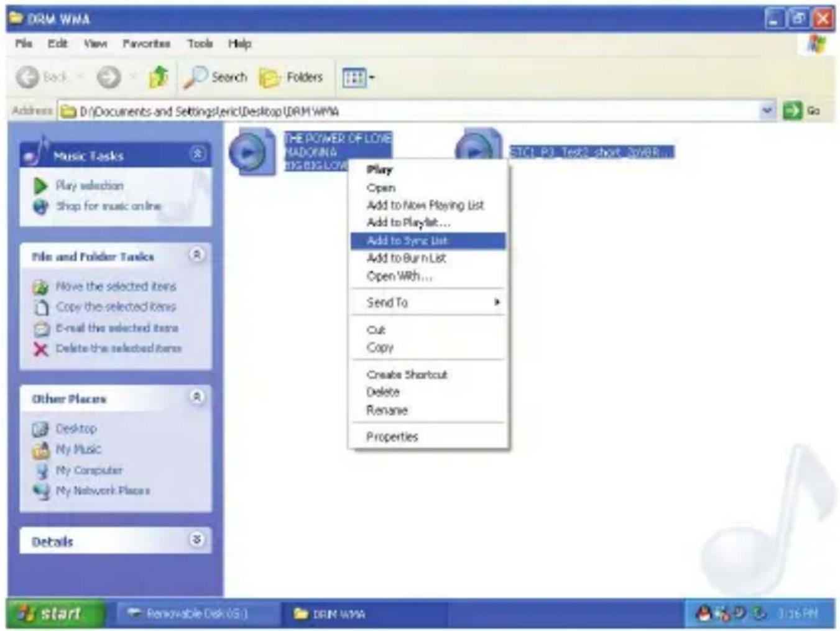The height and width of the screenshot is (631, 840).
Task: Click Copy the selected items
Action: point(116,306)
